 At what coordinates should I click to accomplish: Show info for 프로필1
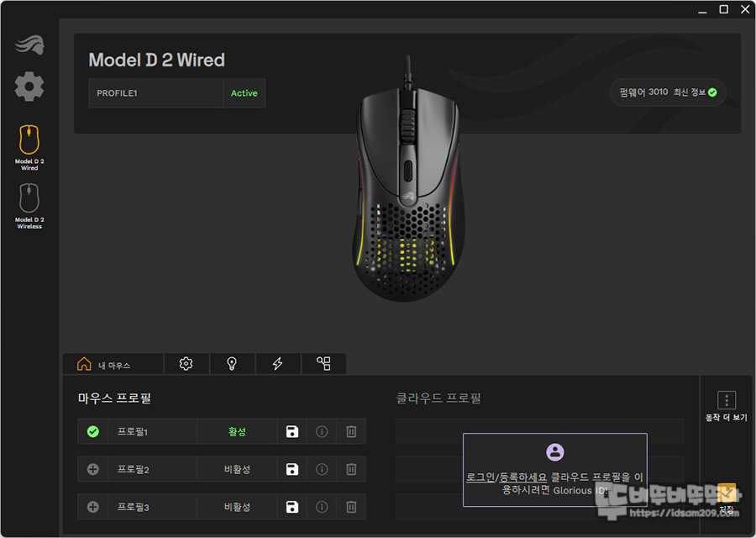pos(322,431)
